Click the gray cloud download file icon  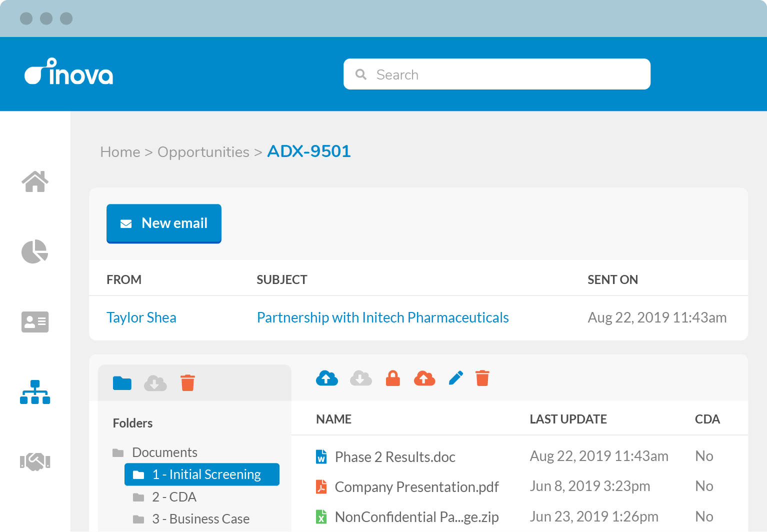(x=361, y=378)
